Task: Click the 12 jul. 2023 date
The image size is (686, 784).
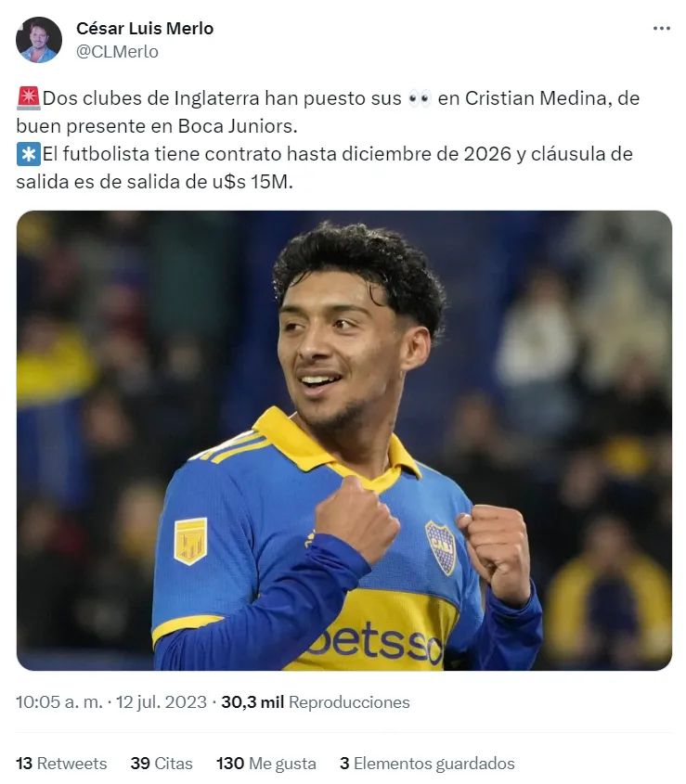Action: pyautogui.click(x=162, y=702)
